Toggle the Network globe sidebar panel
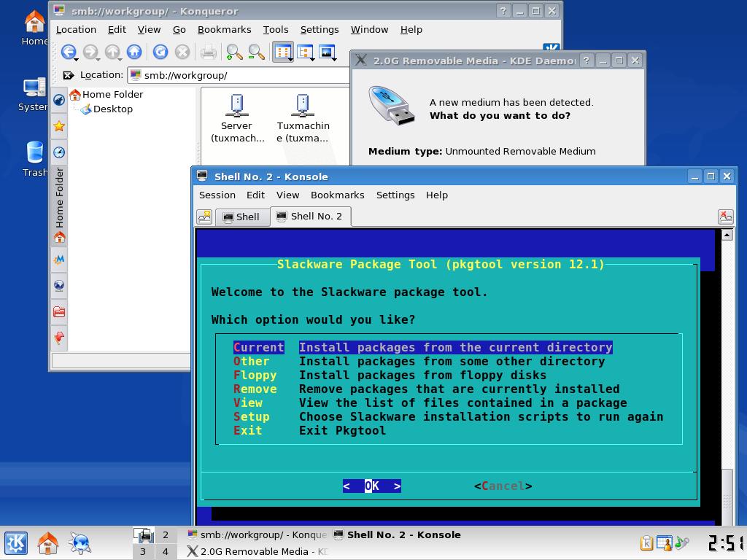747x560 pixels. (59, 286)
